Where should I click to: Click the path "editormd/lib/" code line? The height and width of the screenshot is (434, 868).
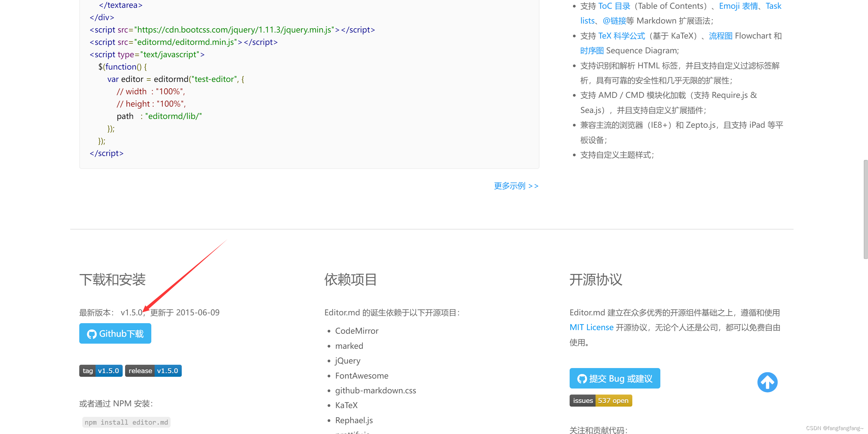[x=159, y=116]
